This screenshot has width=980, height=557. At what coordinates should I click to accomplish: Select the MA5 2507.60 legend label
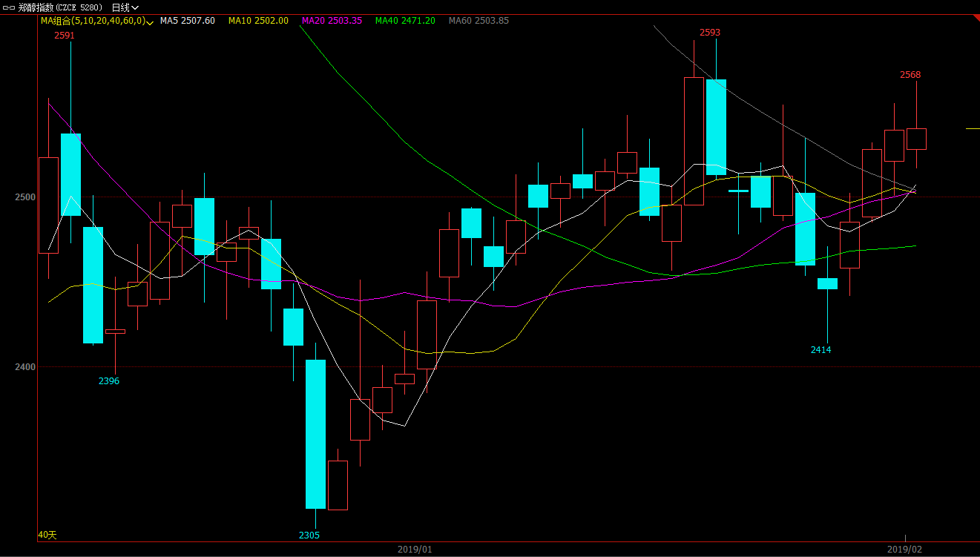tap(187, 21)
